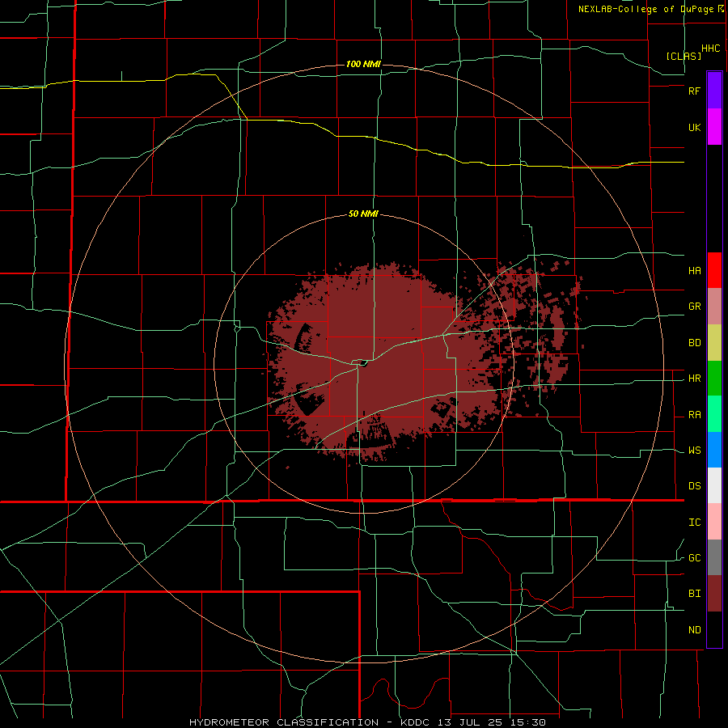
Task: Click the RA light-green legend swatch
Action: pyautogui.click(x=714, y=414)
